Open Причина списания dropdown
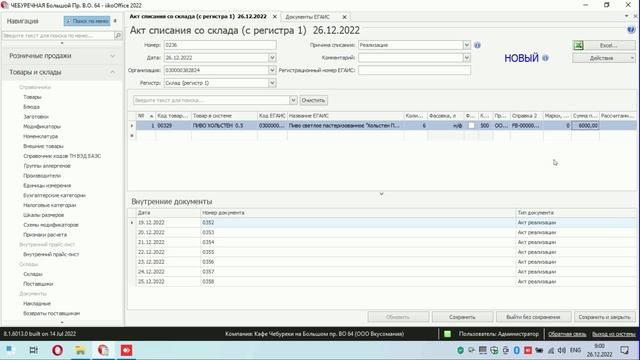Viewport: 640px width, 360px height. 467,45
